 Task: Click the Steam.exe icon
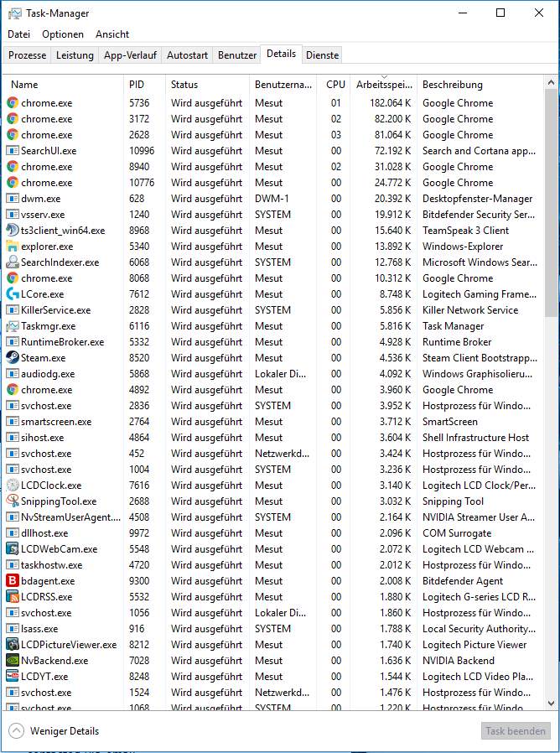click(13, 358)
